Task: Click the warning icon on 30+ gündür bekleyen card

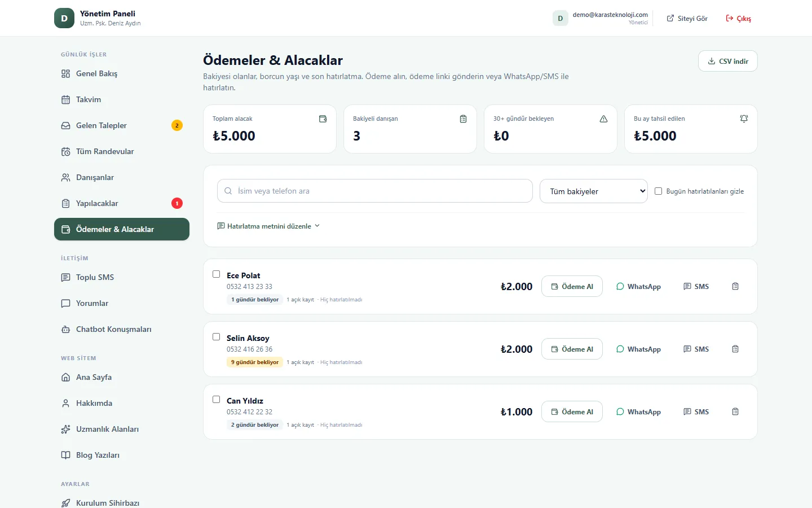Action: click(604, 119)
